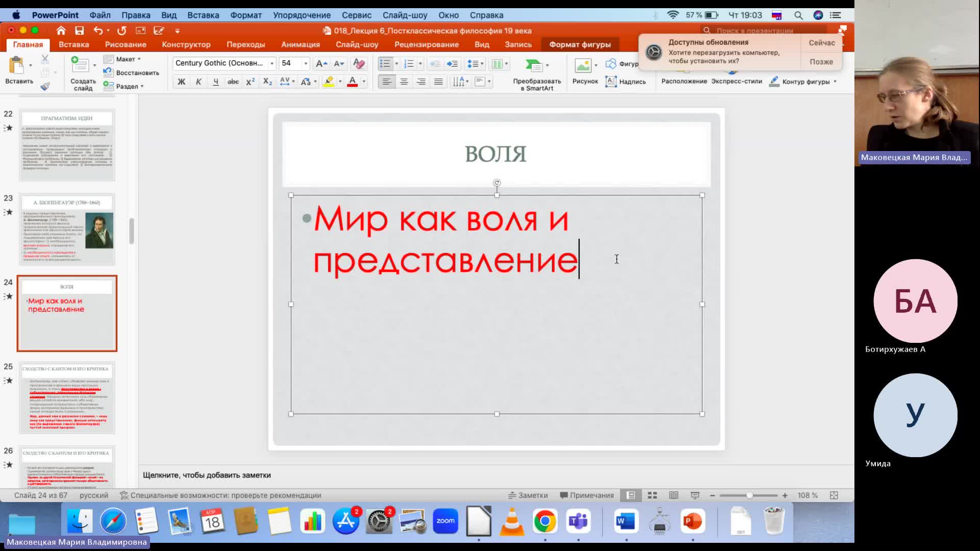Toggle italic К formatting
The width and height of the screenshot is (980, 551).
tap(199, 82)
